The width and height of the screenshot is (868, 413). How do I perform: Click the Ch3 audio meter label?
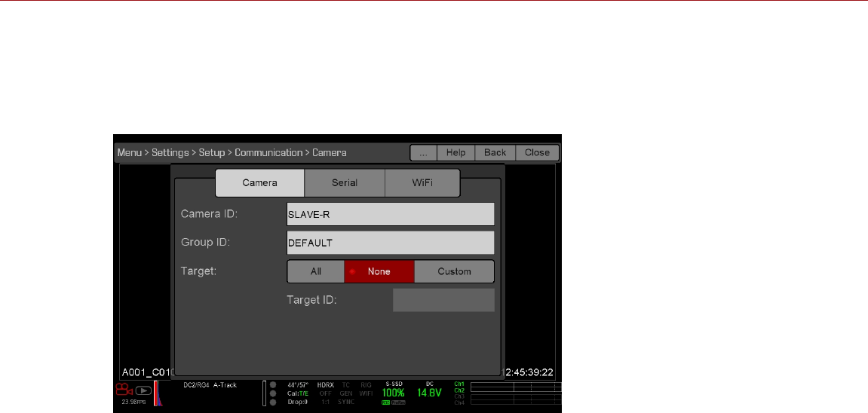(459, 396)
